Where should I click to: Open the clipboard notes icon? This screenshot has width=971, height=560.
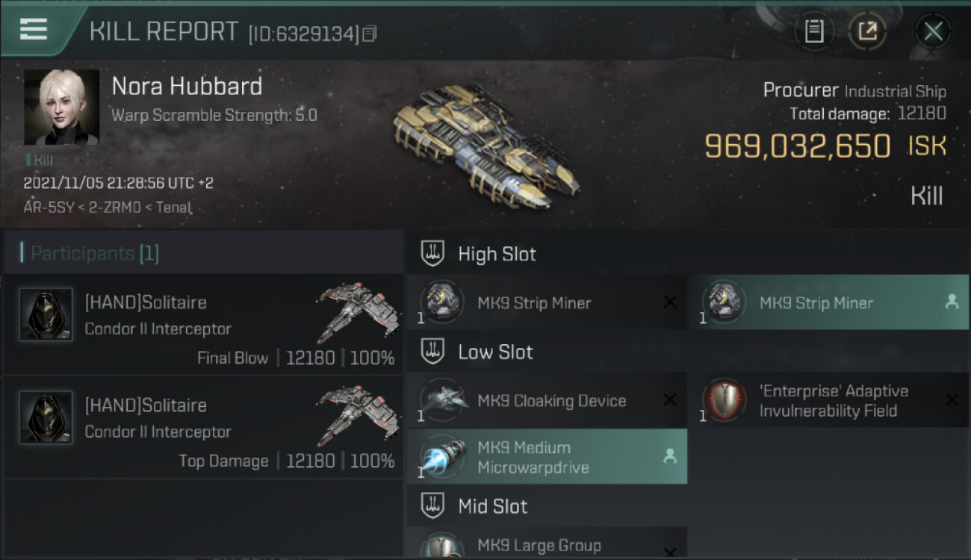(814, 31)
